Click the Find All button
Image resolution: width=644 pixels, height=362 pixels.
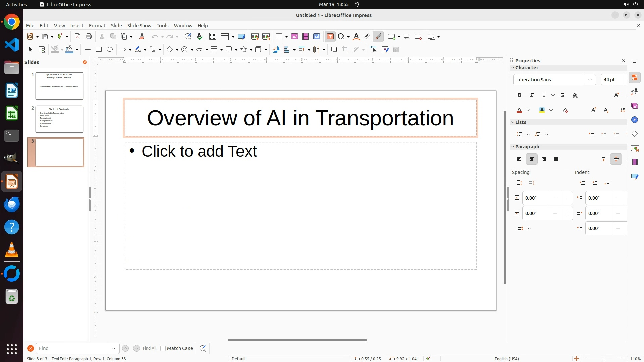[149, 348]
